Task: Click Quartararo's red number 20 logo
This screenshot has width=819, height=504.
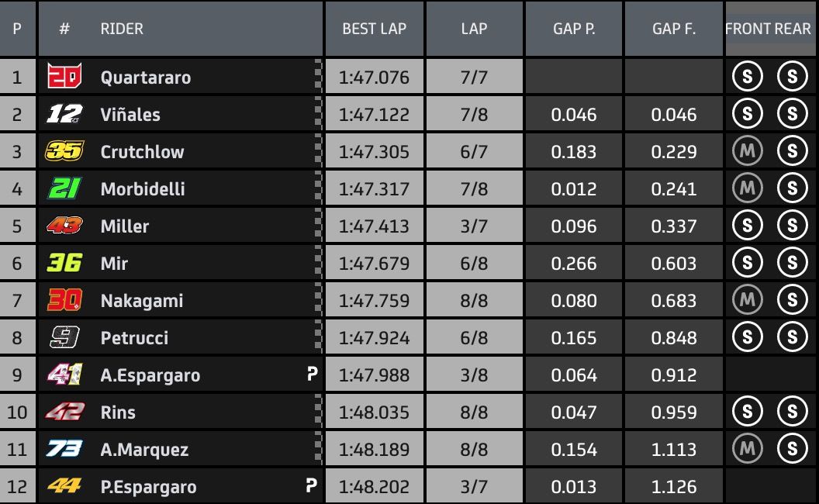Action: tap(64, 76)
